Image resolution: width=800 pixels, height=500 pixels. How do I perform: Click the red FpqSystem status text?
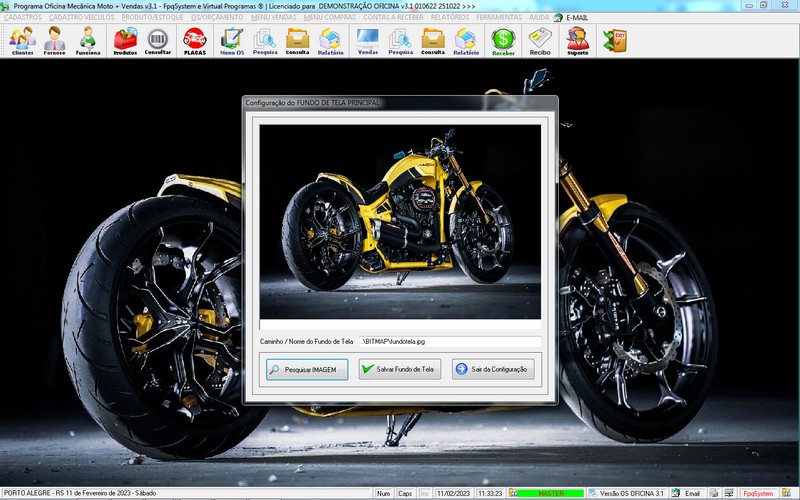click(758, 493)
